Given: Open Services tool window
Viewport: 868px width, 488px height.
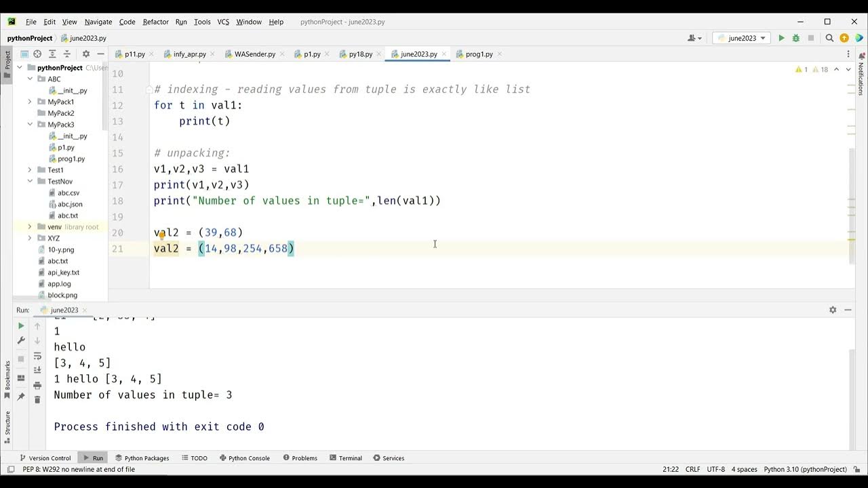Looking at the screenshot, I should pos(389,458).
